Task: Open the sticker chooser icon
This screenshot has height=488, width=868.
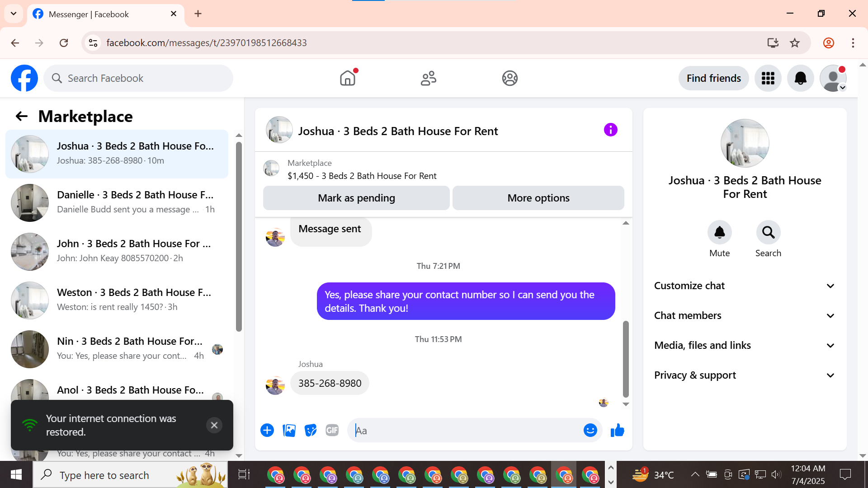Action: (311, 431)
